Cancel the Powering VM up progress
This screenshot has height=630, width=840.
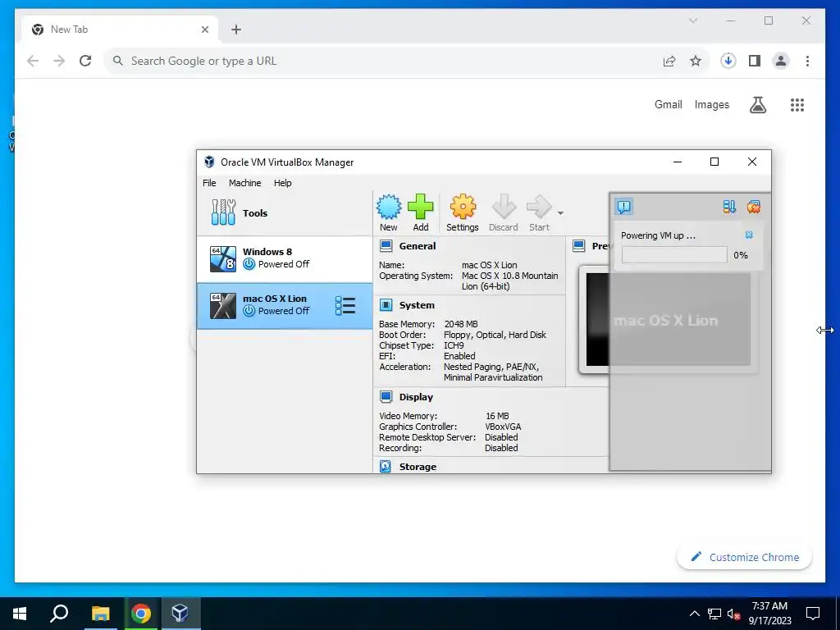(x=749, y=235)
